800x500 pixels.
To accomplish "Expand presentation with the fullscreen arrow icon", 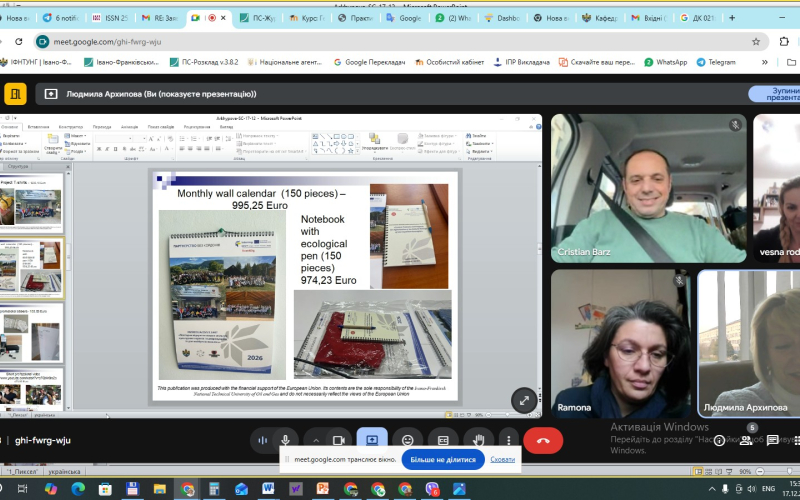I will pos(524,400).
